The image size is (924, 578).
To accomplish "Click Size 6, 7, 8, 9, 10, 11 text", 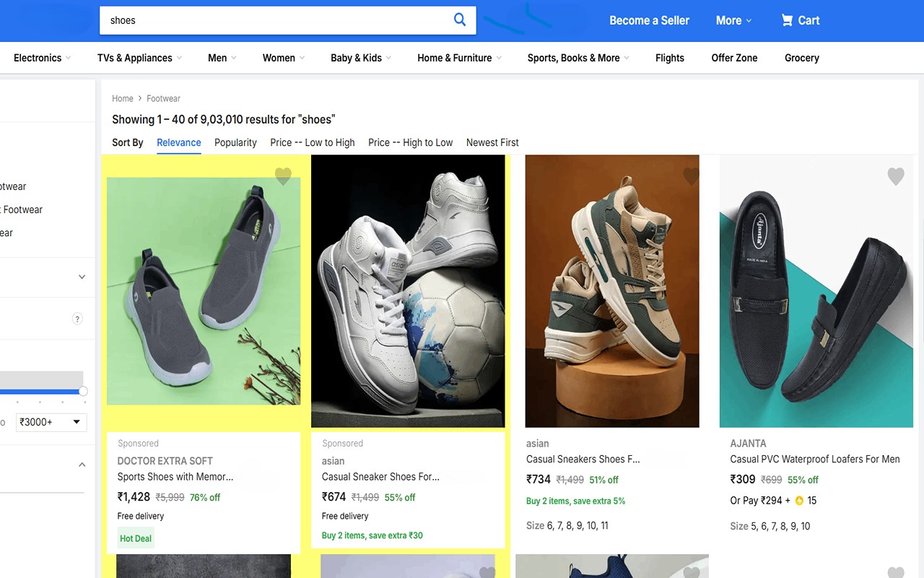I will (567, 526).
